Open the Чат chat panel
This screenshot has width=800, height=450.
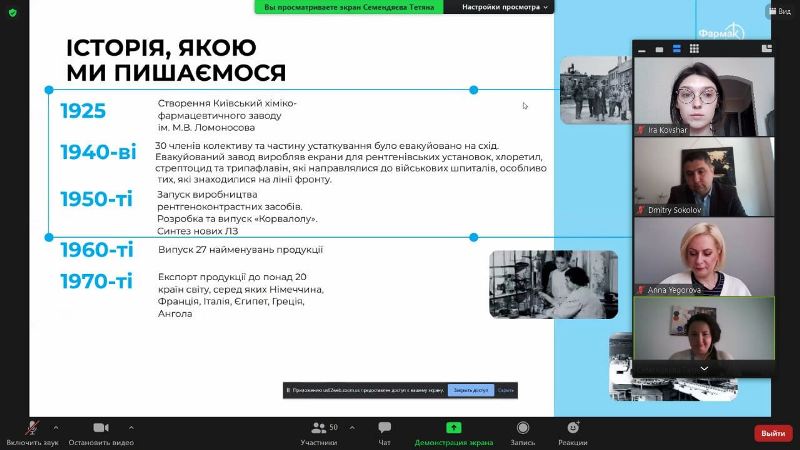385,433
